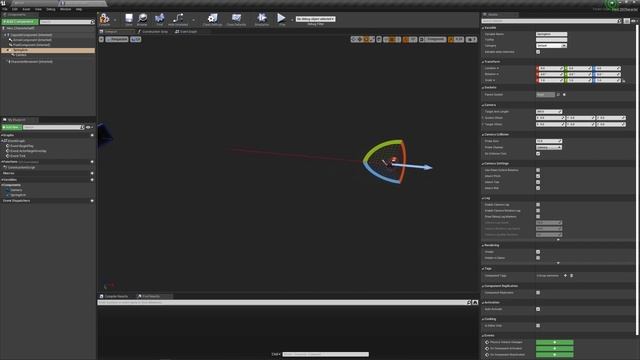Click the My Blueprint search field
640x360 pixels.
click(53, 127)
